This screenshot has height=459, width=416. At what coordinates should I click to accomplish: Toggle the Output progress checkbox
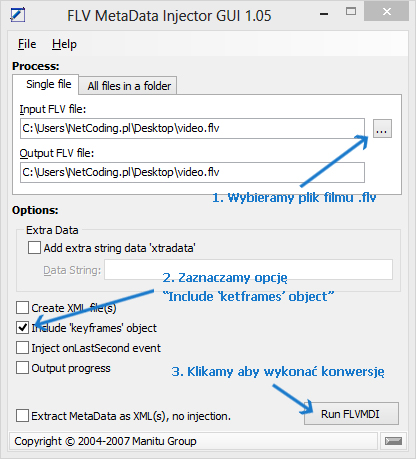[x=22, y=368]
